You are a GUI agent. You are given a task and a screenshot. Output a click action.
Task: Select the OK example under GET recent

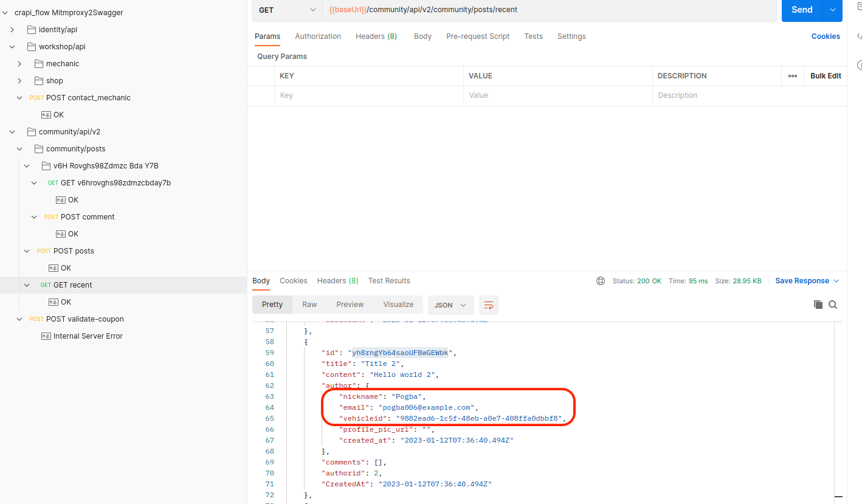pyautogui.click(x=66, y=302)
